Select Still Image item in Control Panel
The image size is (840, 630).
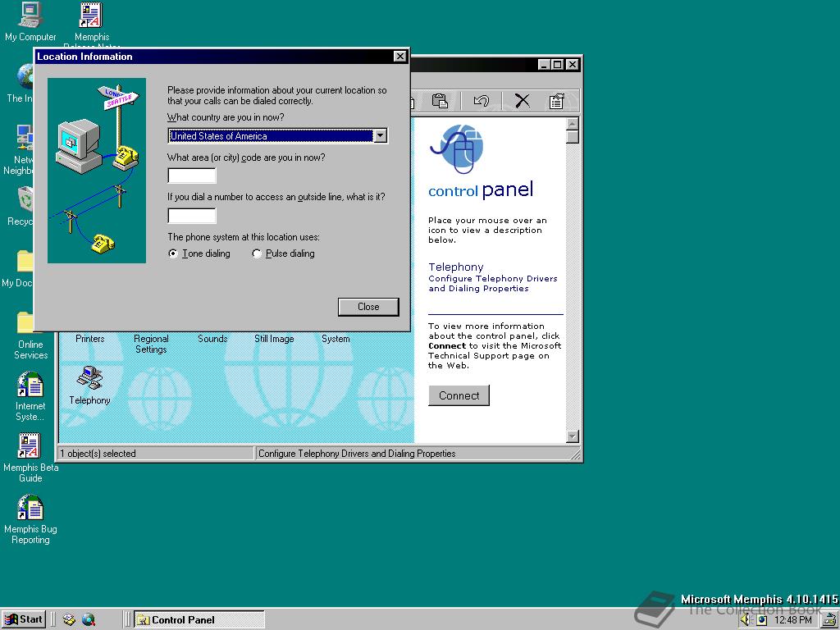274,339
